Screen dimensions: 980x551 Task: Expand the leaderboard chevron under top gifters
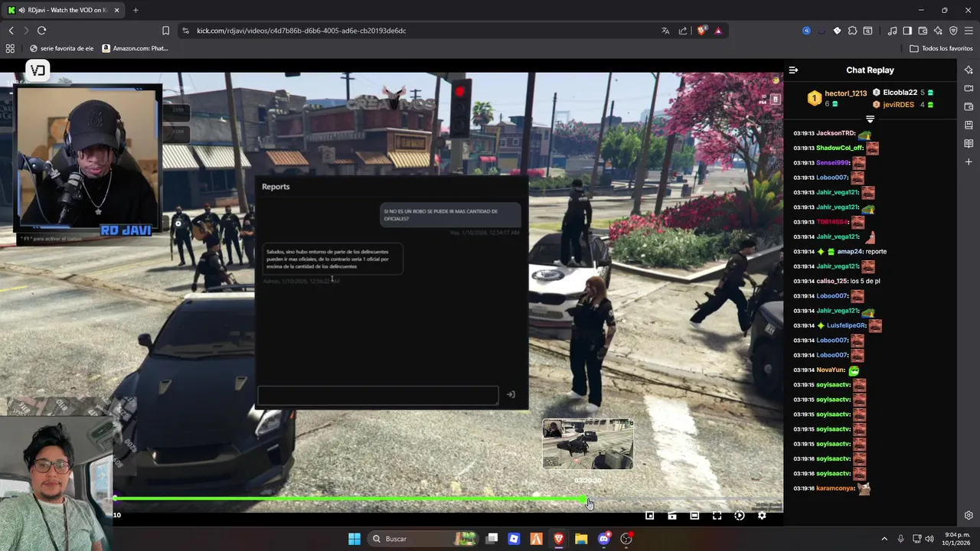tap(870, 119)
